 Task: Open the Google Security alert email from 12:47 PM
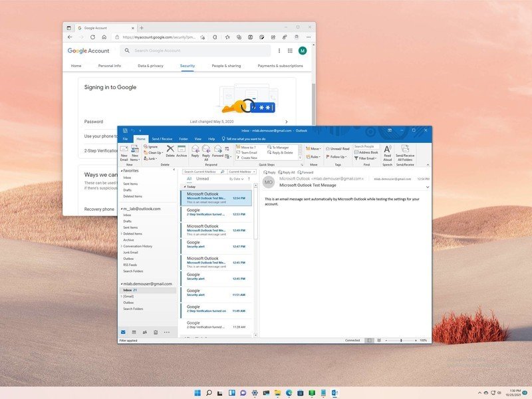pos(216,245)
